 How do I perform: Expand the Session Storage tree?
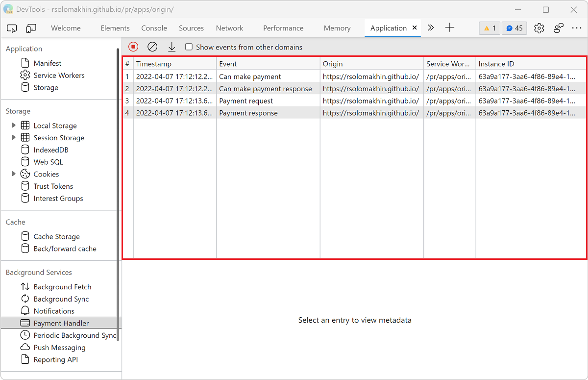point(13,138)
